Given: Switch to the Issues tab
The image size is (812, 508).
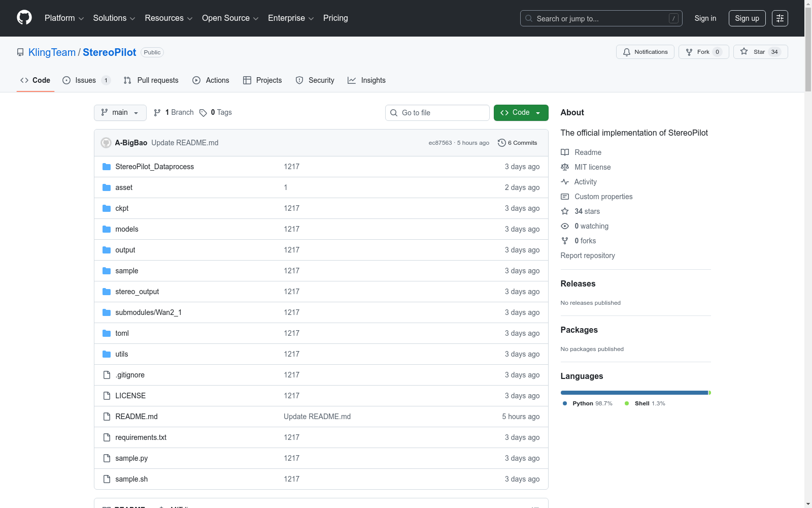Looking at the screenshot, I should pos(86,80).
